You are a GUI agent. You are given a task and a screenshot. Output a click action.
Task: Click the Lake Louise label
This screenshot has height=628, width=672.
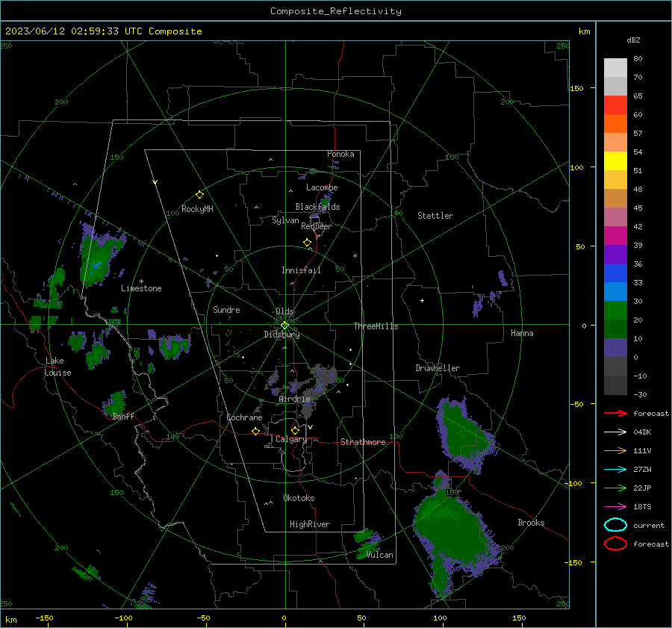tap(57, 367)
